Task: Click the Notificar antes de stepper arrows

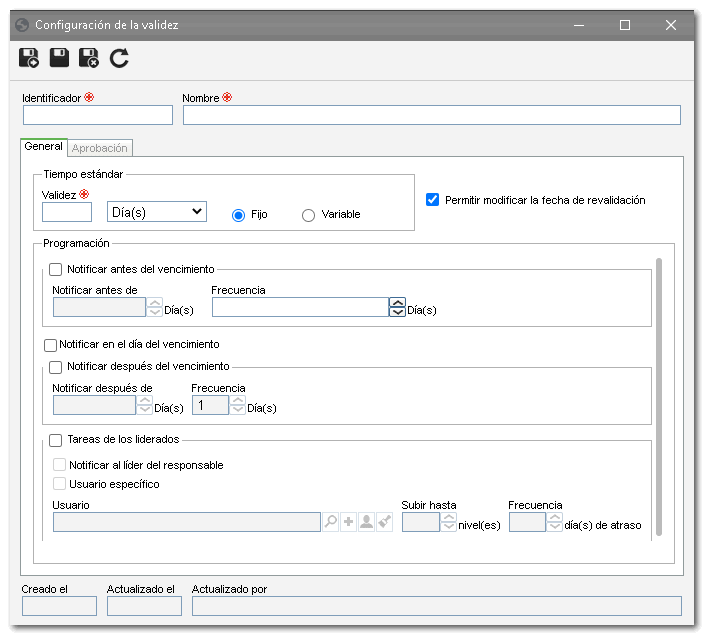Action: click(x=155, y=307)
